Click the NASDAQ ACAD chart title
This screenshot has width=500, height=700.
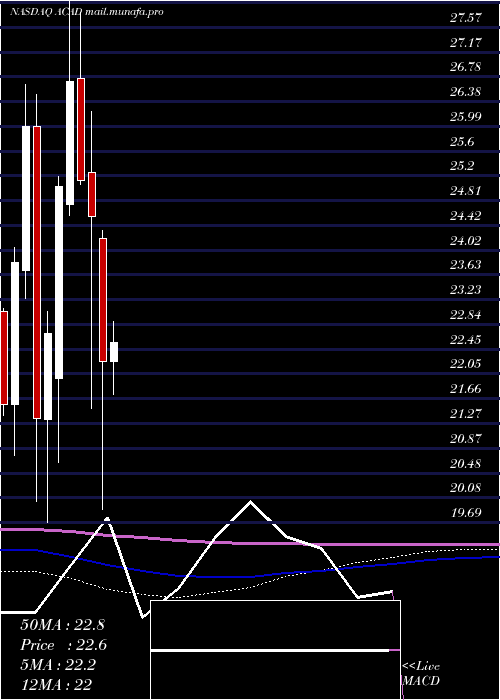[46, 12]
